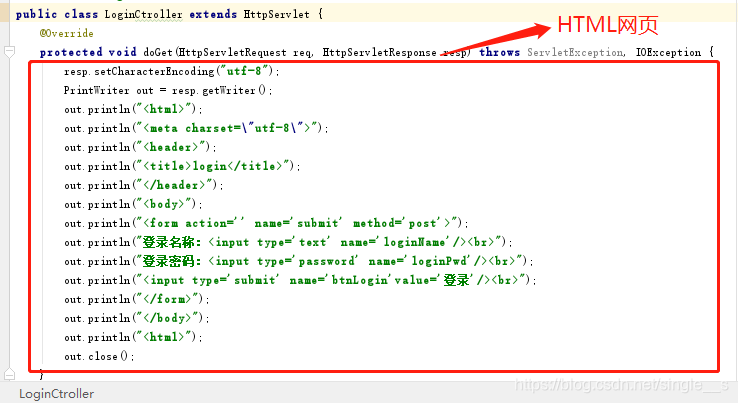
Task: Click the btnLogin submit println line
Action: tap(300, 280)
